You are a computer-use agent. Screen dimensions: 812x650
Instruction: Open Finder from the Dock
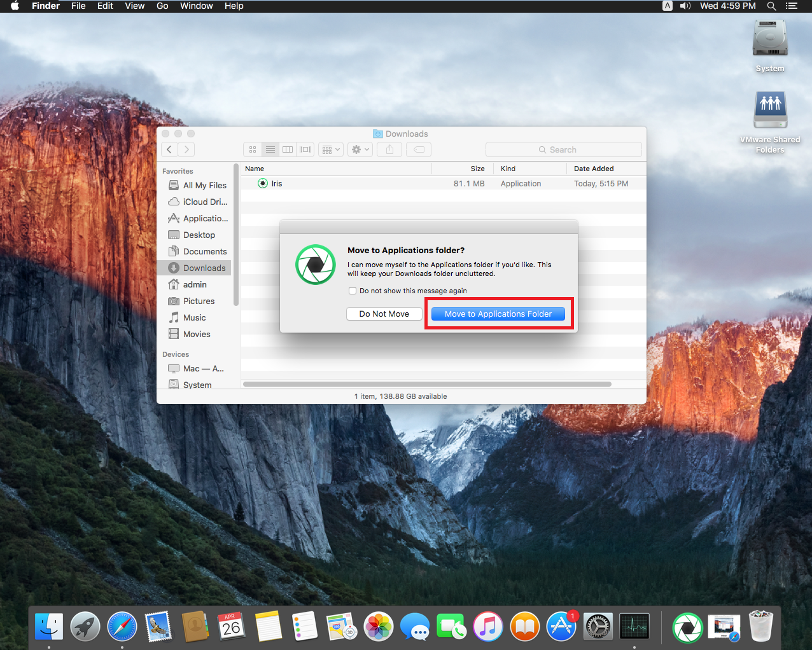coord(49,627)
